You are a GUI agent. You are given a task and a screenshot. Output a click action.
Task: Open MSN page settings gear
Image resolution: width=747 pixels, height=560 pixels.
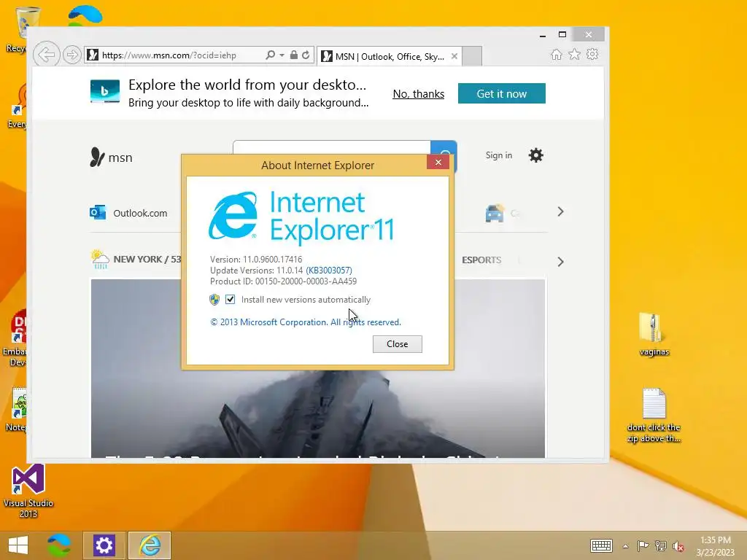(x=536, y=155)
